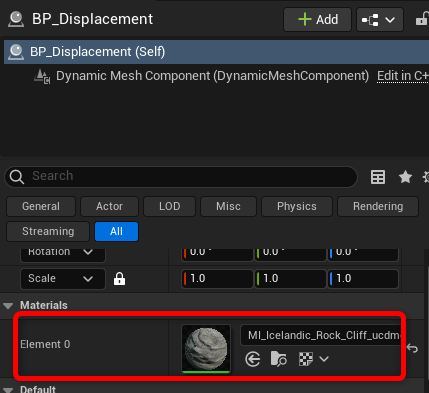Click the Dynamic Mesh Component icon
429x393 pixels.
[x=42, y=76]
